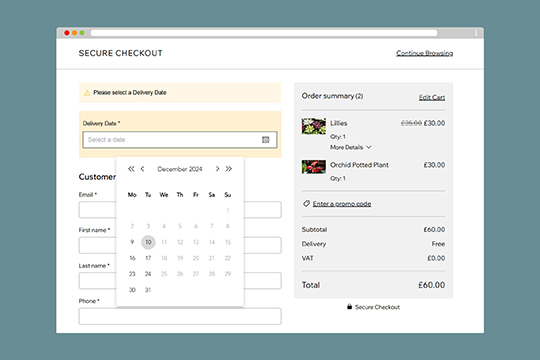The image size is (540, 360).
Task: Select December 9 in the calendar
Action: [132, 242]
